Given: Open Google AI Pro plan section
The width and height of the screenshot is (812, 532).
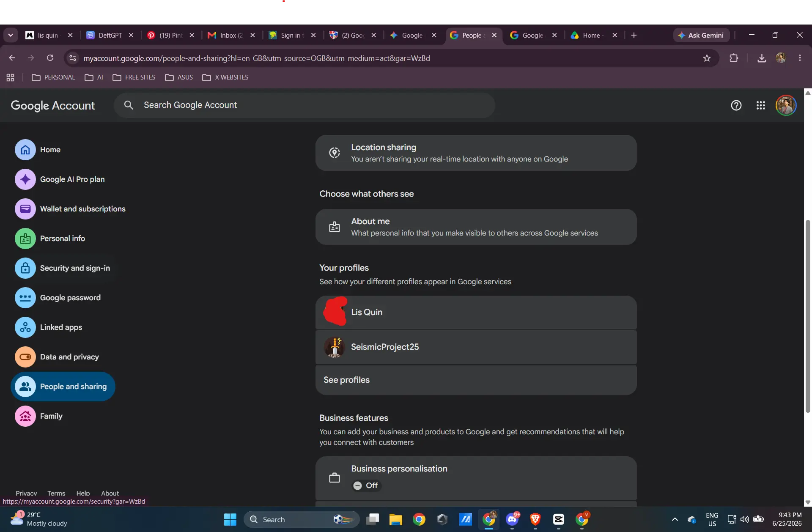Looking at the screenshot, I should click(60, 179).
